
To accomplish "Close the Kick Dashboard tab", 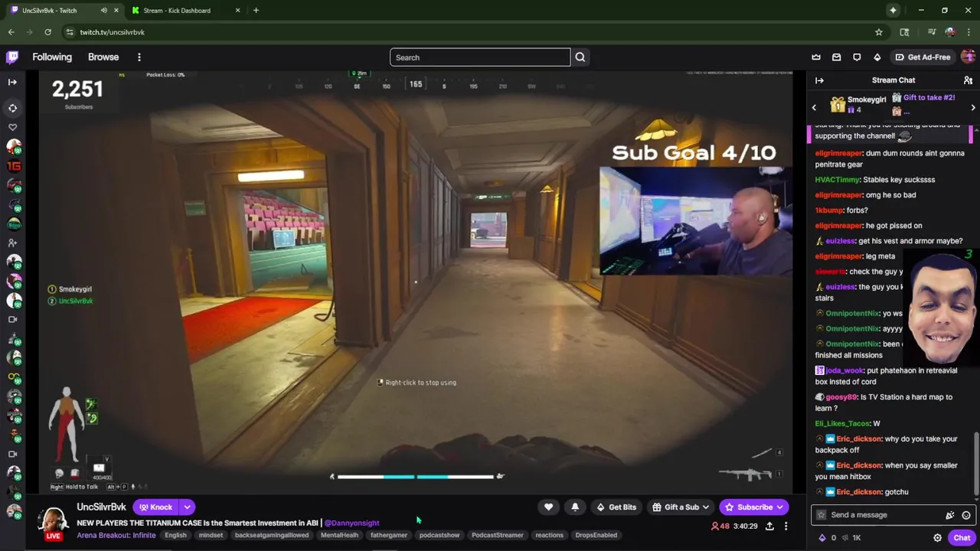I will tap(237, 11).
